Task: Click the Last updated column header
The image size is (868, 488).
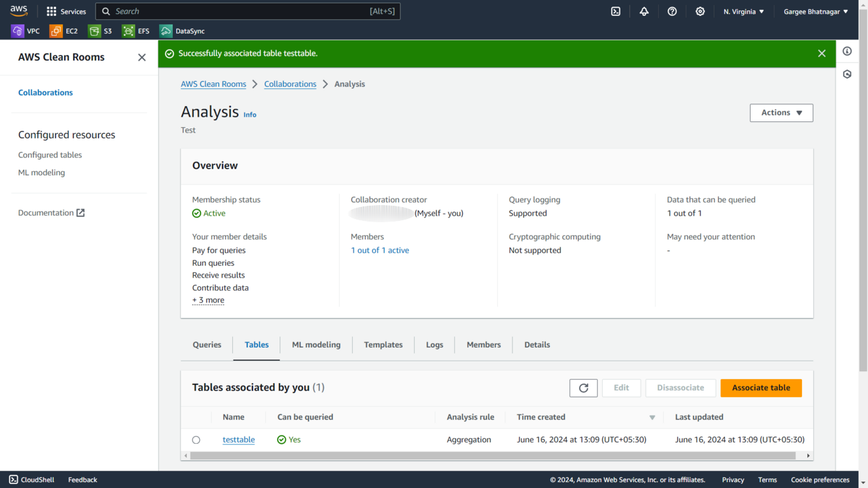Action: pyautogui.click(x=699, y=417)
